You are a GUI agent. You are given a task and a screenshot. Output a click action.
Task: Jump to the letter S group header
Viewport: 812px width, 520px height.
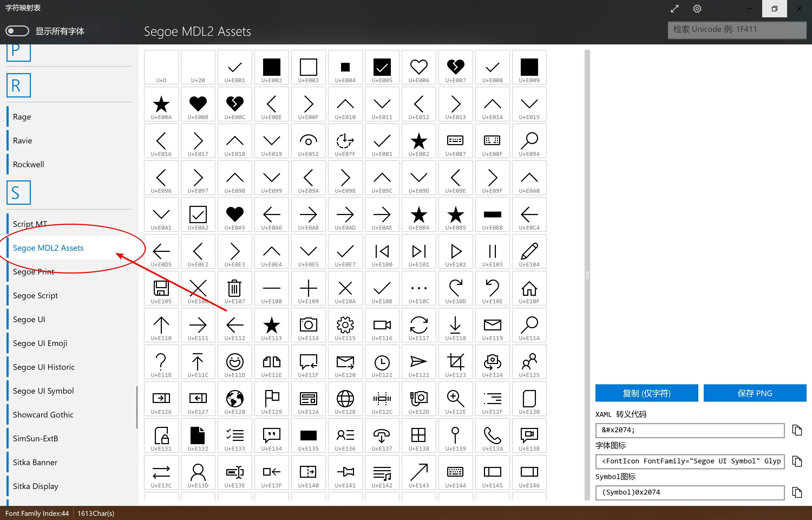[x=19, y=193]
